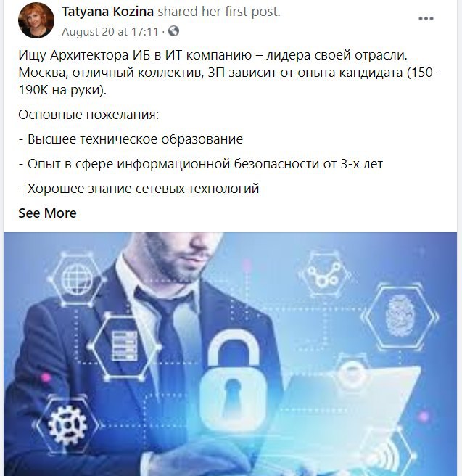
Task: Click the globe public privacy icon
Action: (x=173, y=31)
